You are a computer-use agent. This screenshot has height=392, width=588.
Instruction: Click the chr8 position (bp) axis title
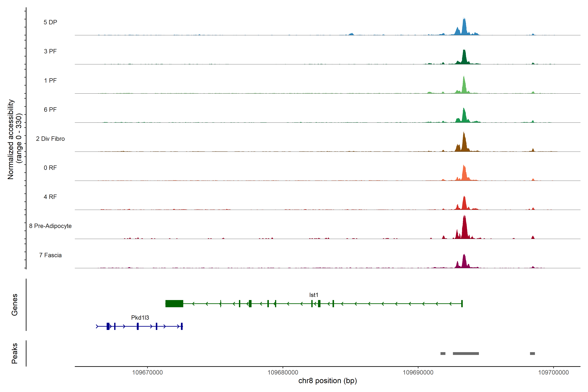pyautogui.click(x=327, y=381)
